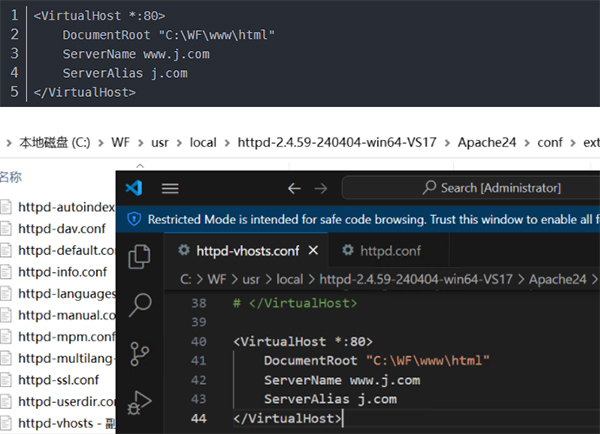This screenshot has height=434, width=600.
Task: Open the Search view in activity bar
Action: click(x=140, y=304)
